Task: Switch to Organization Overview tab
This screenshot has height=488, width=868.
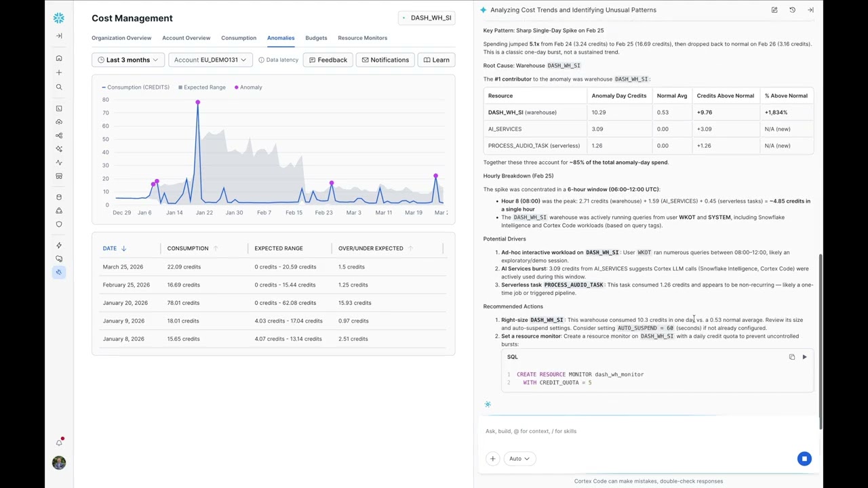Action: click(121, 38)
